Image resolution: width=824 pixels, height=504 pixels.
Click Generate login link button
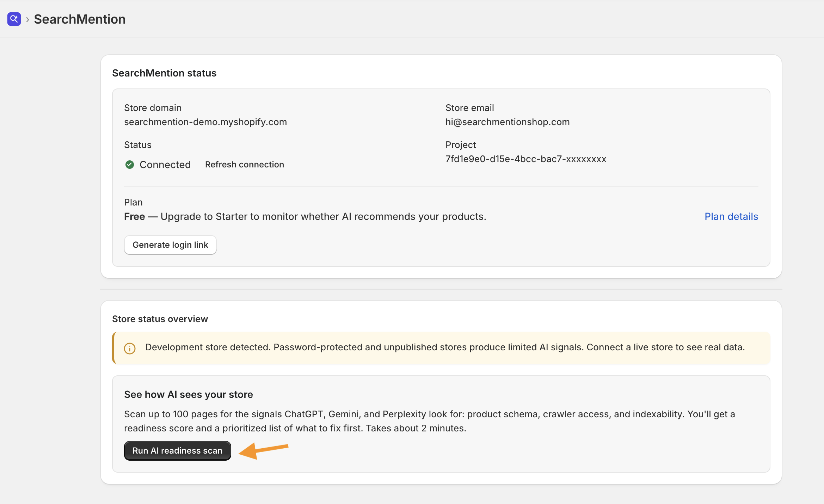click(170, 245)
